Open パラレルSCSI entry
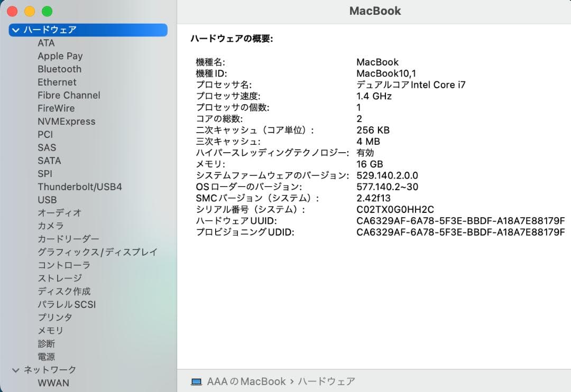This screenshot has height=392, width=571. coord(67,305)
